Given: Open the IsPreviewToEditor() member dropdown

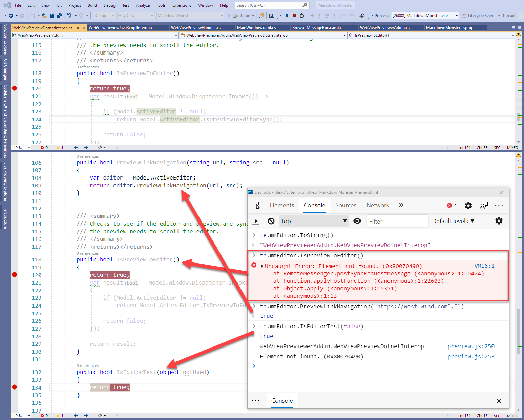Looking at the screenshot, I should (432, 35).
